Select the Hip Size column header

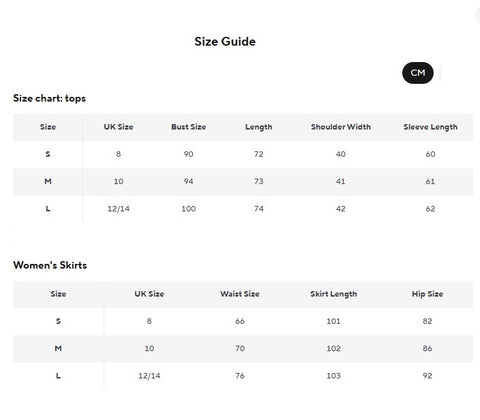coord(427,294)
